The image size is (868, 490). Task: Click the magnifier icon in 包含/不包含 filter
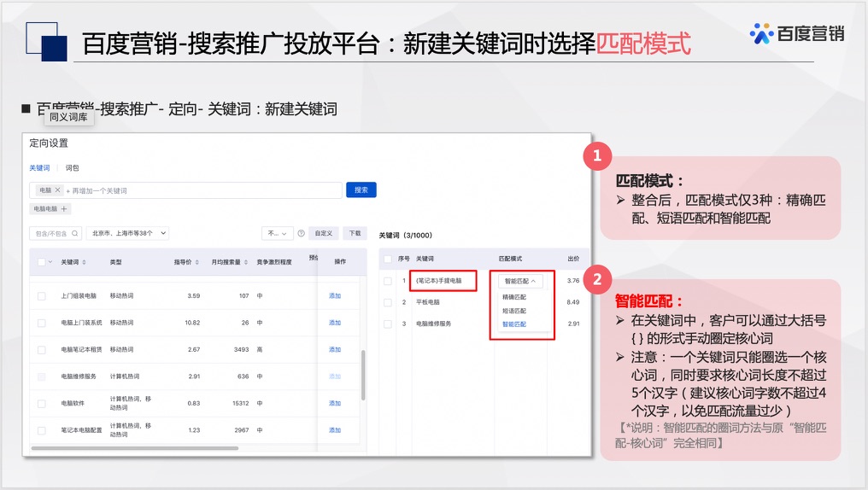[x=74, y=233]
